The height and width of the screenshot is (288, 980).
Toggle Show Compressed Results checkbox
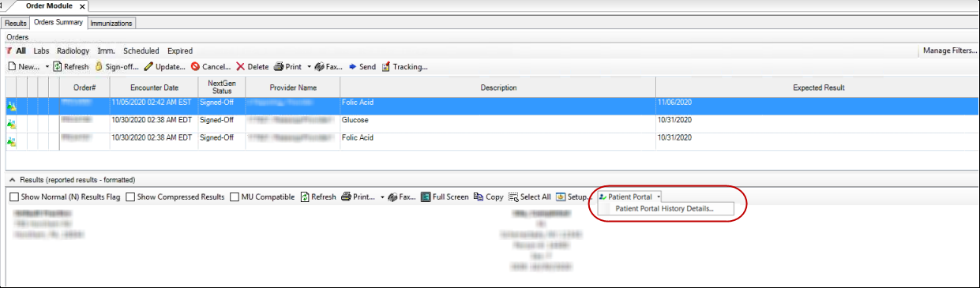131,197
